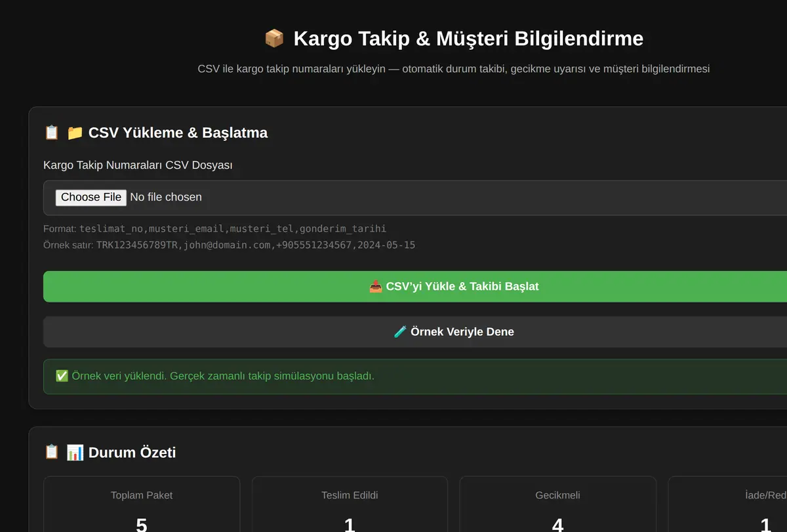The image size is (787, 532).
Task: Click the example row text 'TRK123456789TR,john@domain.com'
Action: [184, 245]
